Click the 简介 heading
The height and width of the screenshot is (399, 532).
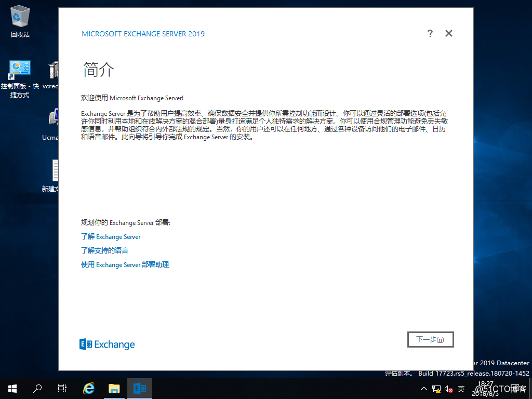click(x=98, y=69)
